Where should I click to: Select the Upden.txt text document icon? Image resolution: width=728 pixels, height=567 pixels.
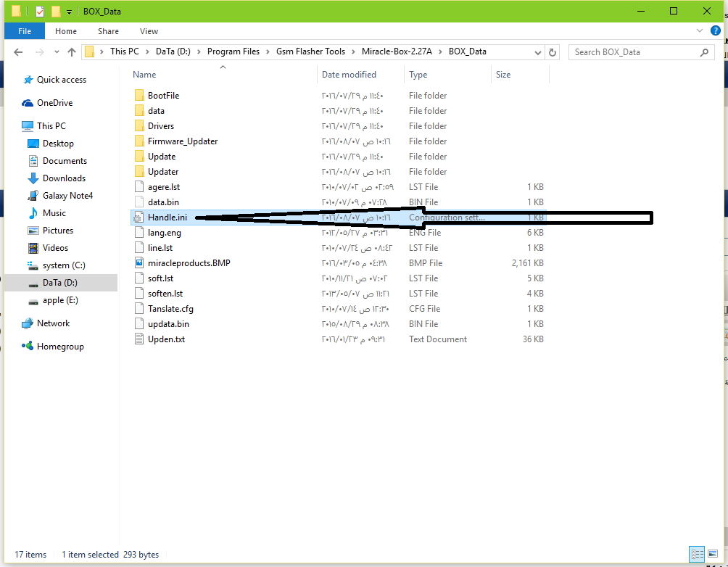tap(139, 339)
